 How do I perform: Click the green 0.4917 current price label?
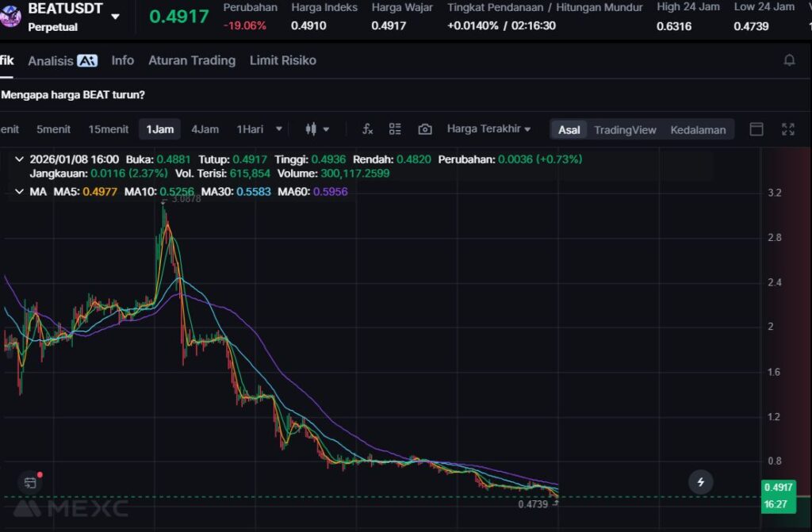click(778, 487)
